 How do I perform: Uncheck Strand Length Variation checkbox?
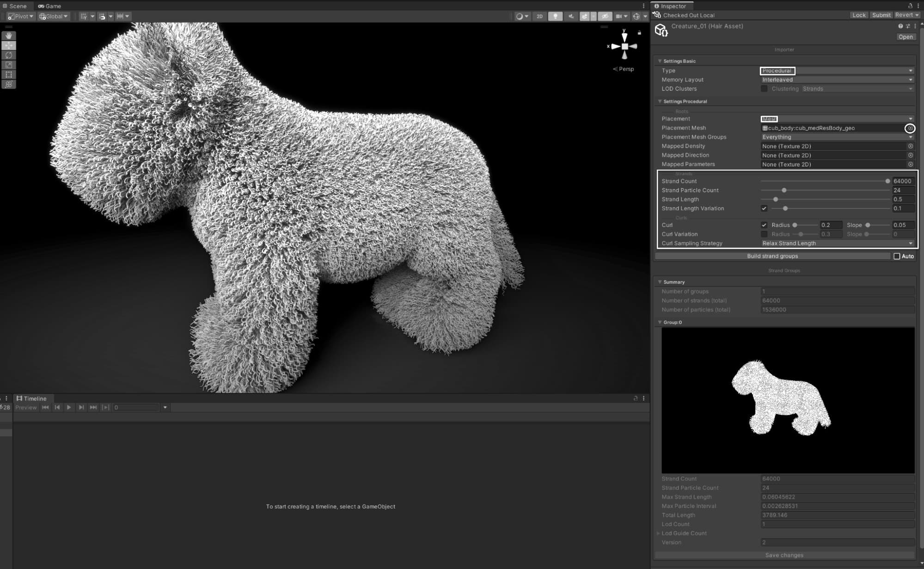(764, 208)
